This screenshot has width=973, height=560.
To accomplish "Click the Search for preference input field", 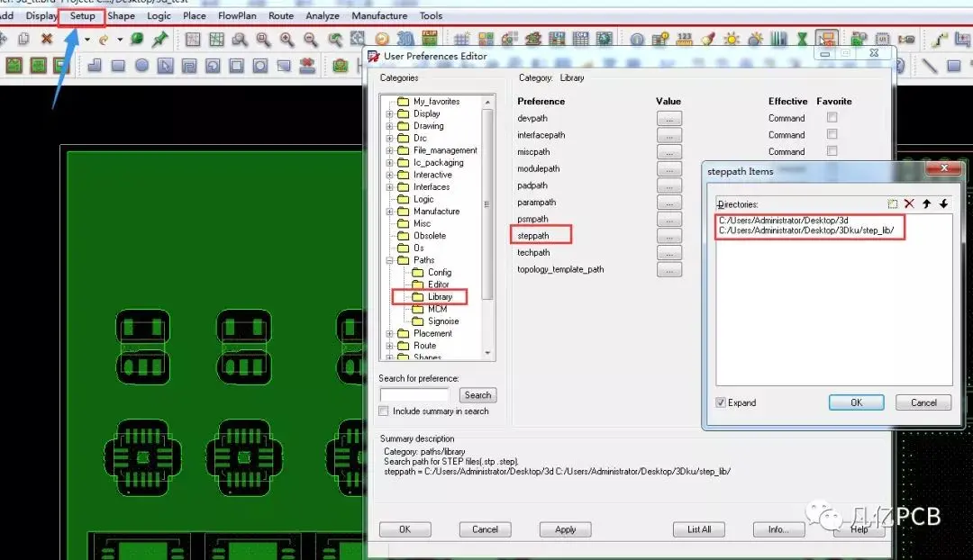I will 414,395.
